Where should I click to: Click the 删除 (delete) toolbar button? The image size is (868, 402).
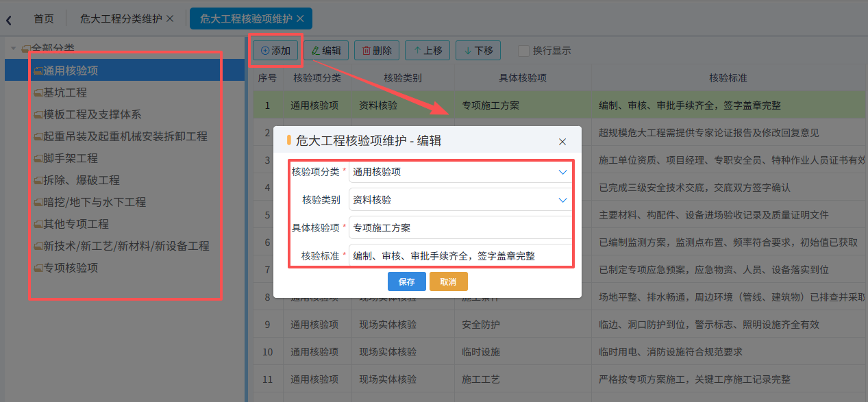[x=377, y=51]
